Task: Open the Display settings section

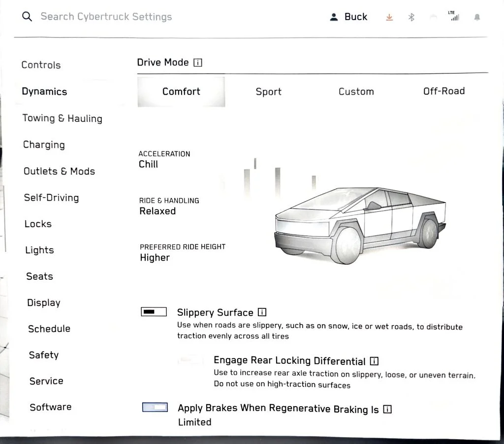Action: coord(44,303)
